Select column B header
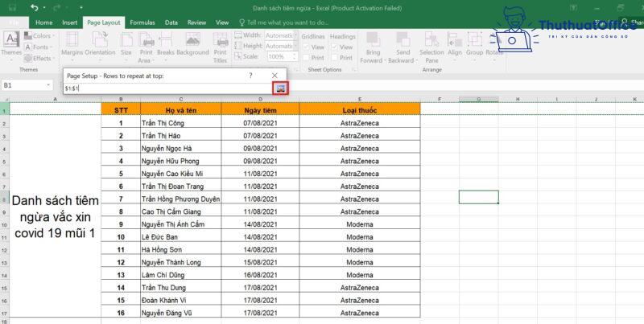Image resolution: width=644 pixels, height=324 pixels. click(121, 99)
